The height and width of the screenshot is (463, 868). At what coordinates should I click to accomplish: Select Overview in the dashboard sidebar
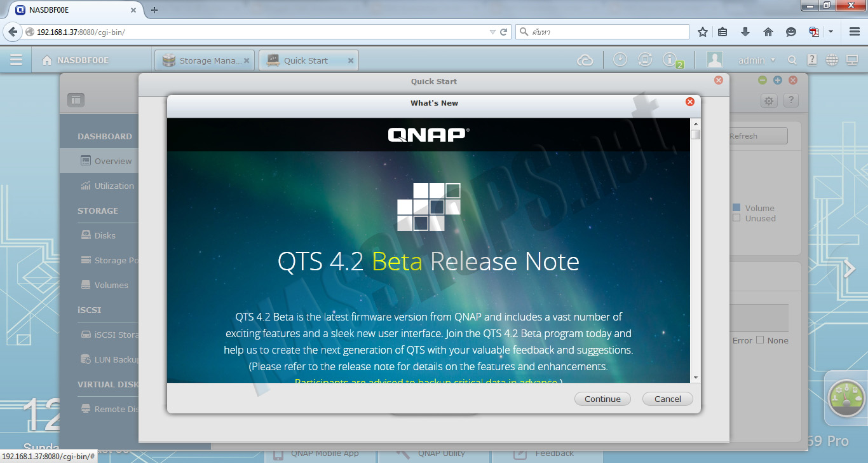pyautogui.click(x=99, y=161)
